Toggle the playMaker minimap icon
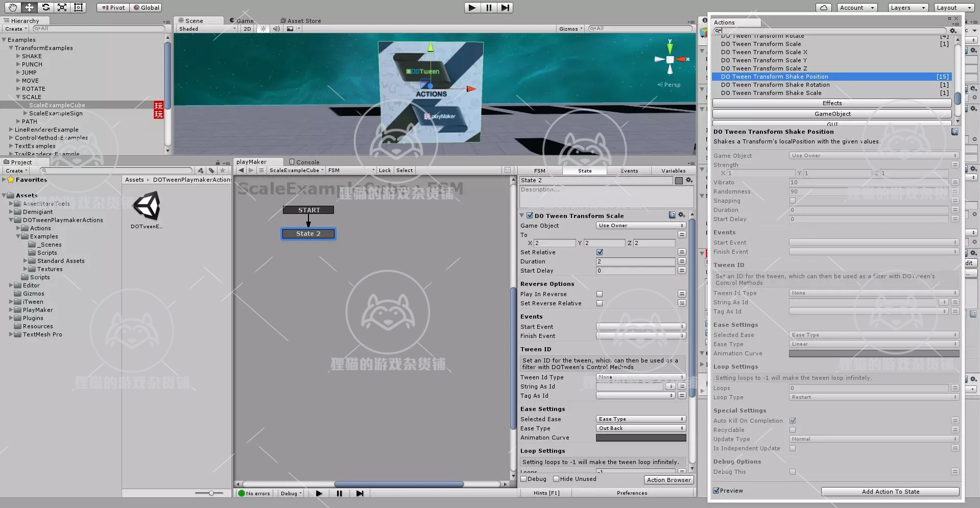Viewport: 980px width, 508px height. [508, 171]
